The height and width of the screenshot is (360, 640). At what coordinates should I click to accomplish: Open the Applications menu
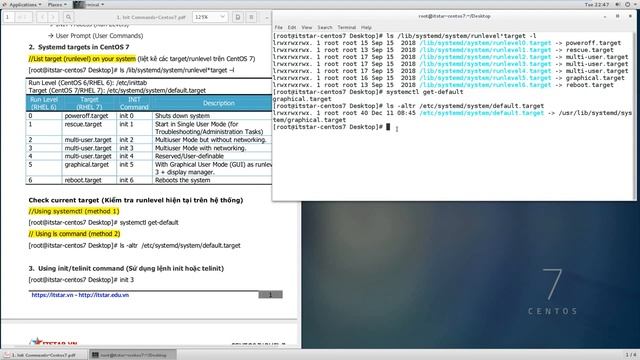point(22,4)
